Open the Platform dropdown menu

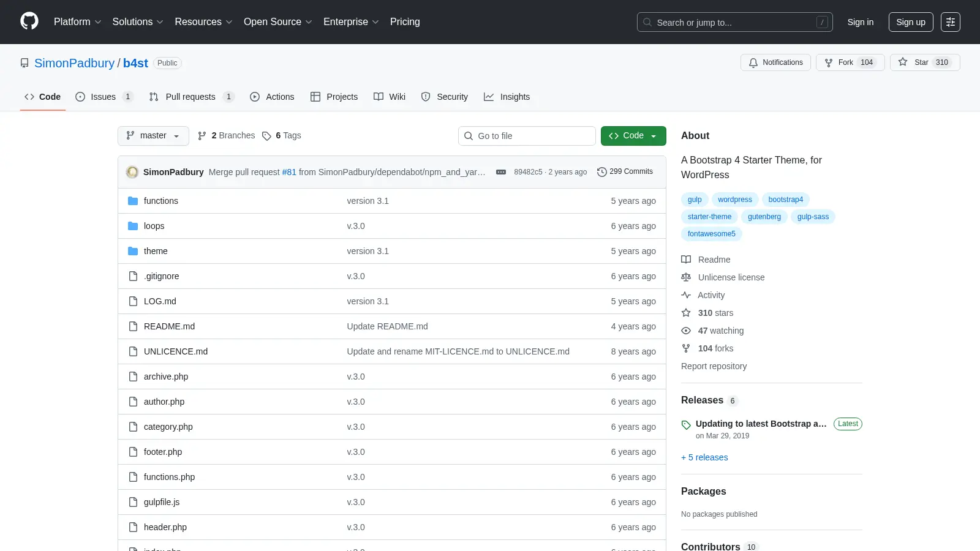click(78, 22)
